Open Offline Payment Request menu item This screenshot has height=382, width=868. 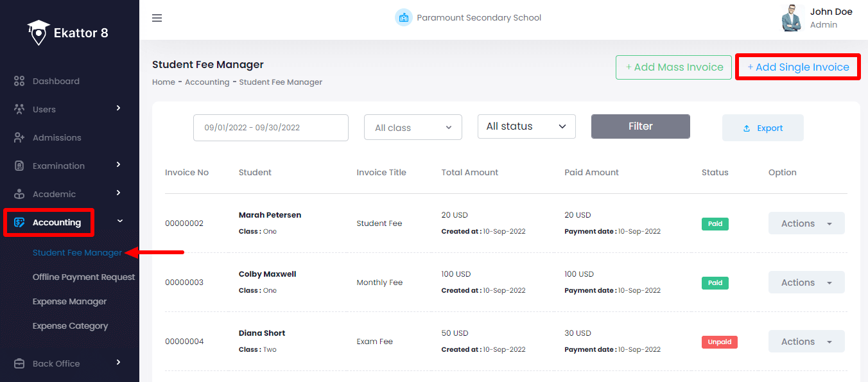83,277
